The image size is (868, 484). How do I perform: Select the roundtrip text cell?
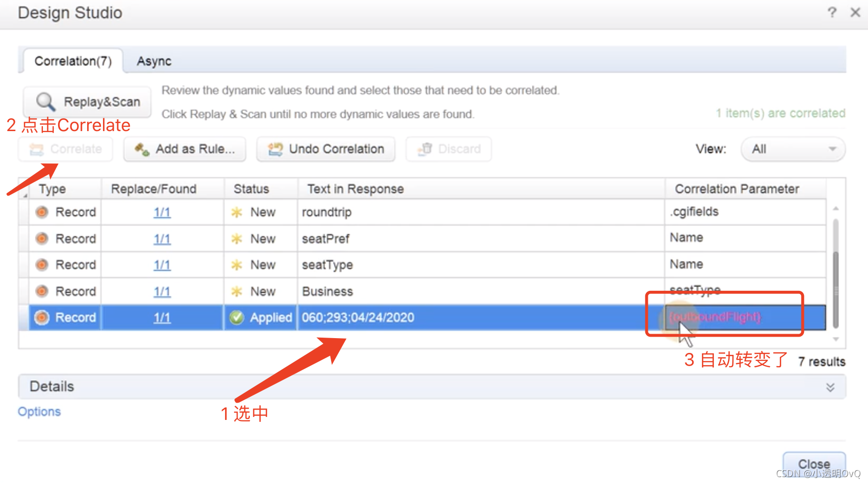481,212
